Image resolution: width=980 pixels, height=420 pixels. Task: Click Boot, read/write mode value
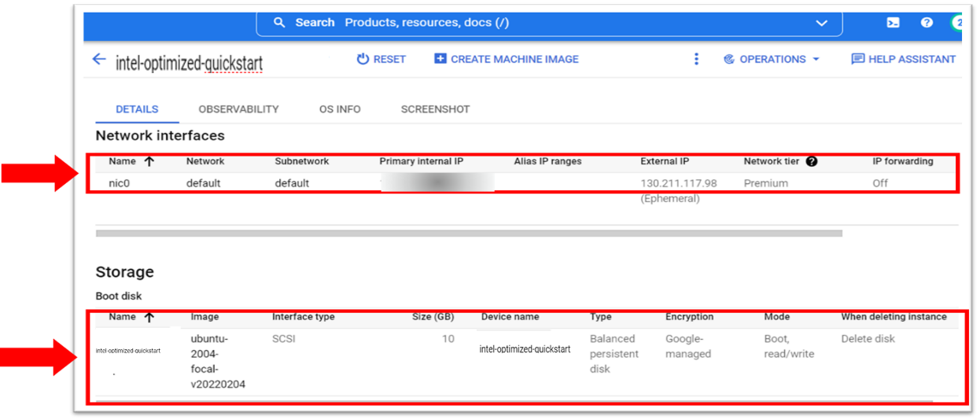tap(789, 347)
